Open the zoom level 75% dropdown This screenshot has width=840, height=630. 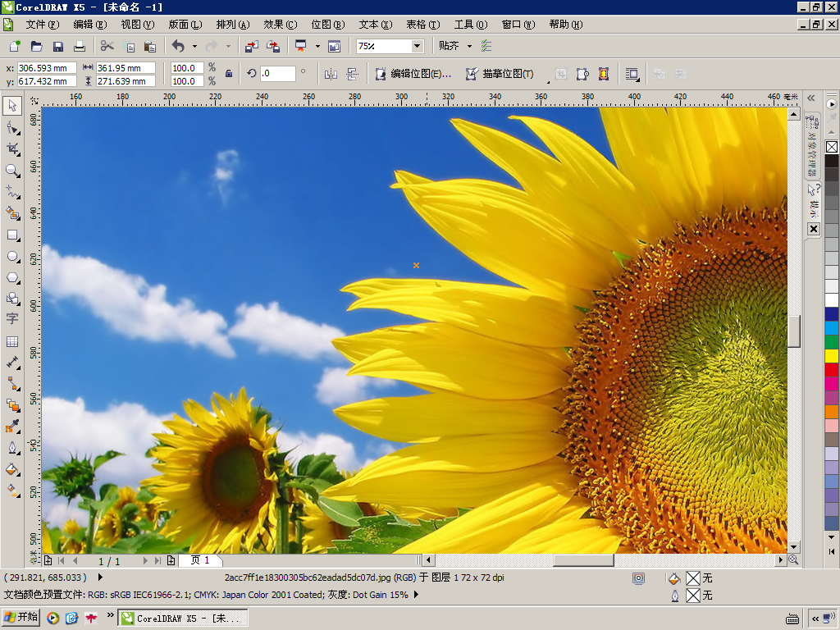417,46
